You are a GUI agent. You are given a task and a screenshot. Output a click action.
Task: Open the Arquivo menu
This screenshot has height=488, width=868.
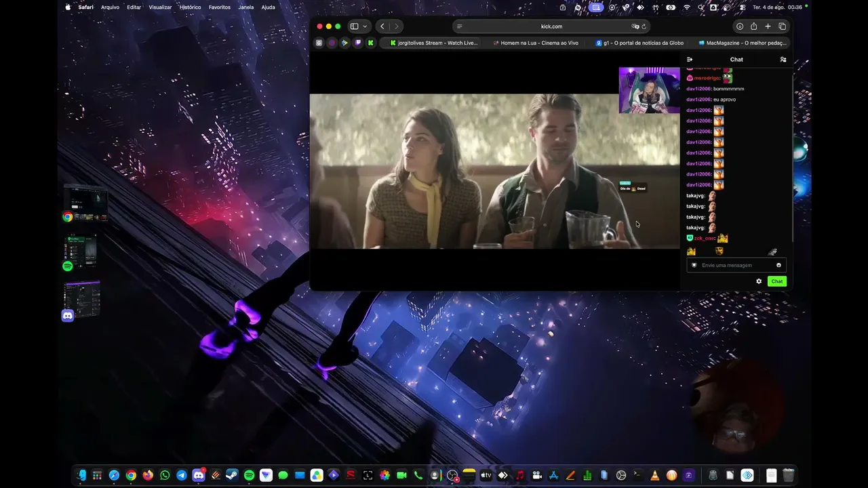pos(110,7)
